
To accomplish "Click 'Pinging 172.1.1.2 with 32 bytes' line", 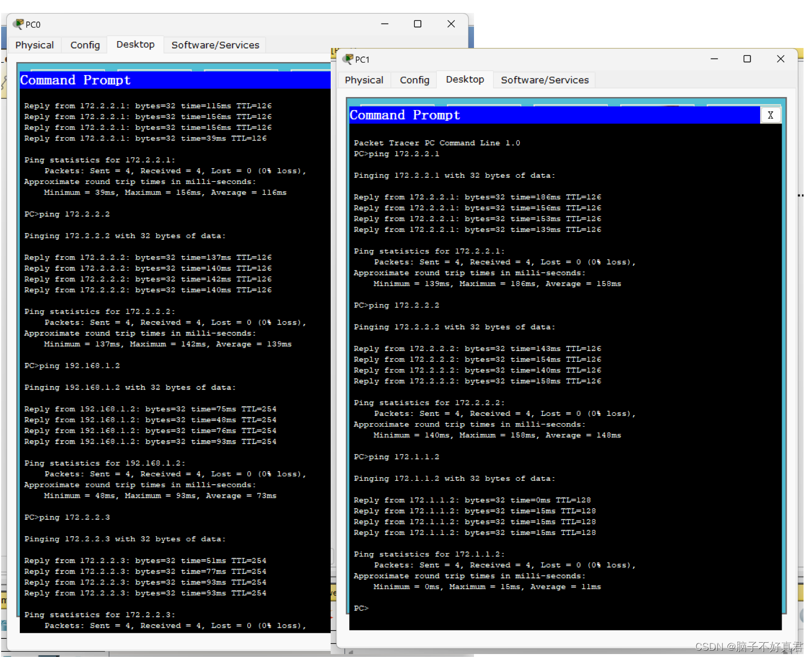I will pyautogui.click(x=454, y=479).
